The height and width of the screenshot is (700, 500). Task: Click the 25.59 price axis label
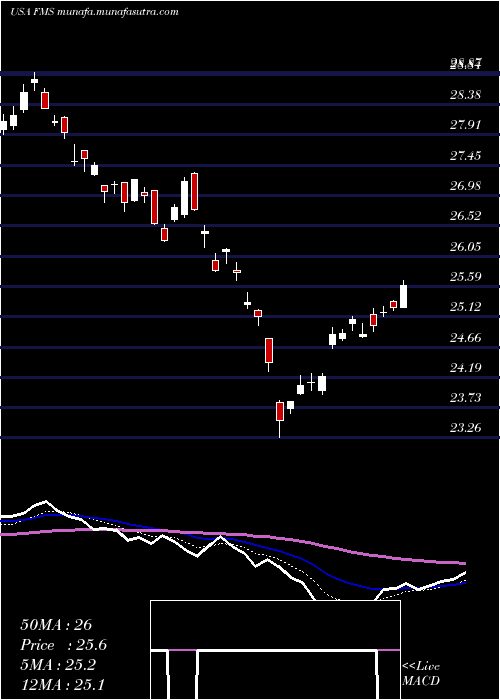click(466, 277)
